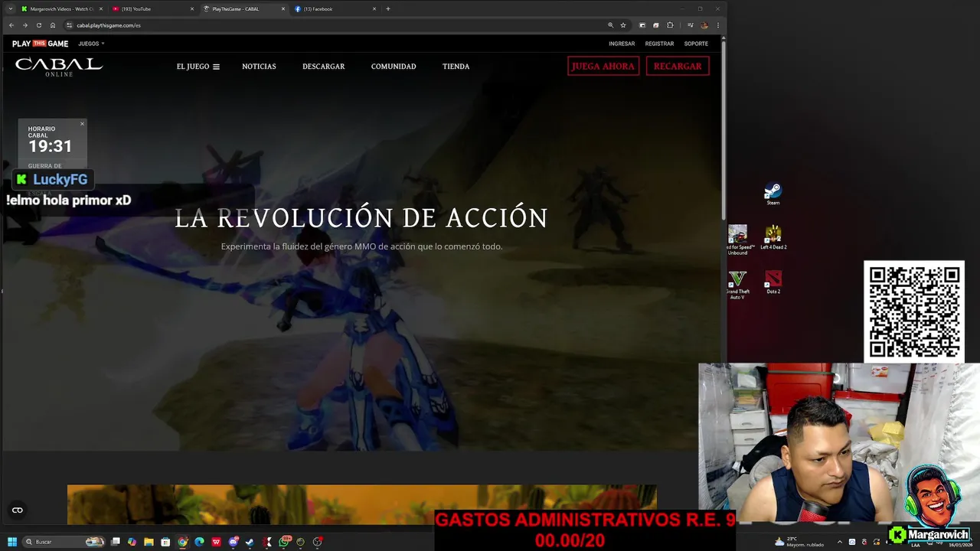
Task: Expand the tab search dropdown arrow
Action: (10, 9)
